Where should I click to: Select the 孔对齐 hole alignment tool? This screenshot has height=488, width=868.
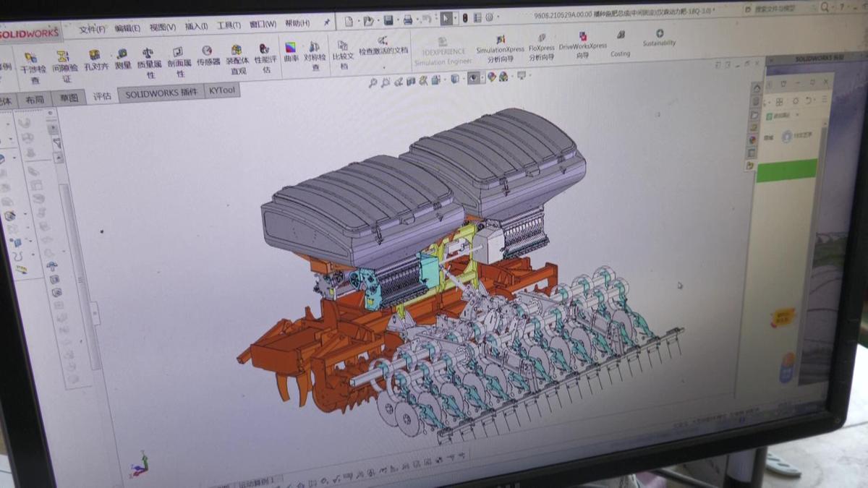pos(95,60)
